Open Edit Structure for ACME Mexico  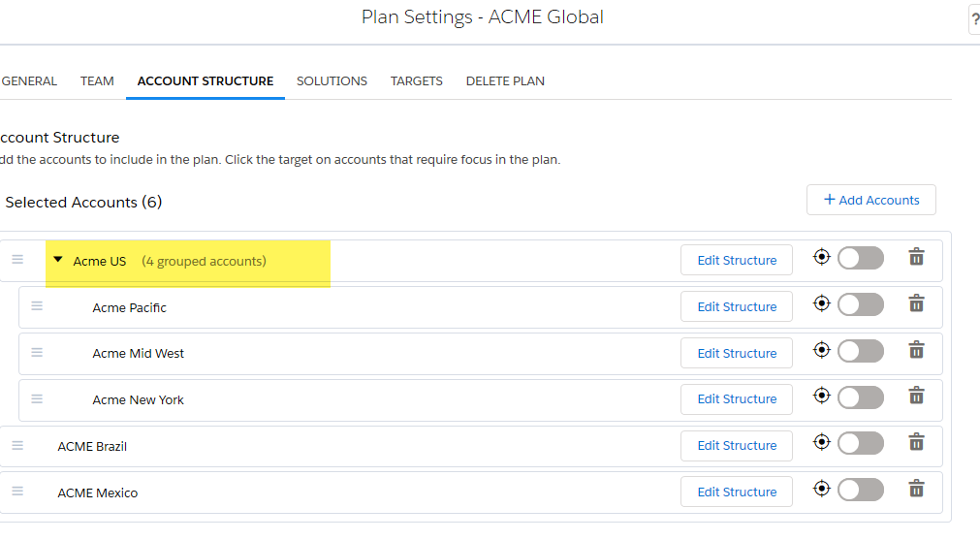737,492
